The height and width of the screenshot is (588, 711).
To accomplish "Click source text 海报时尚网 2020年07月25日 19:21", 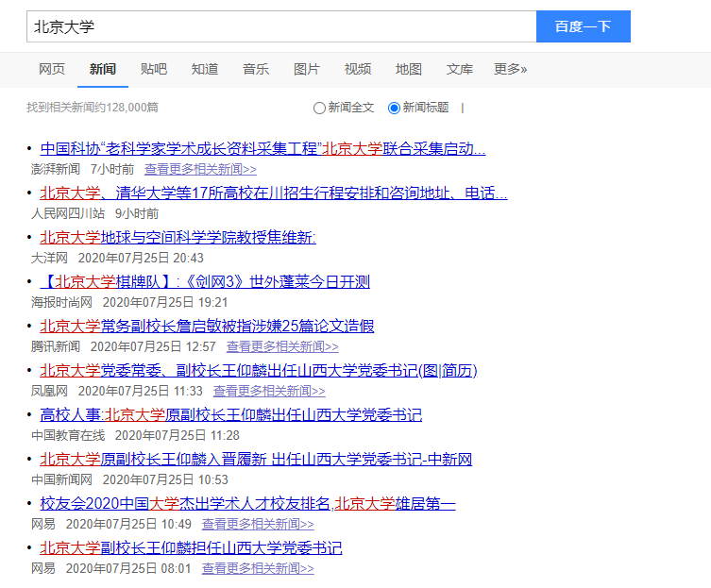I will (129, 303).
